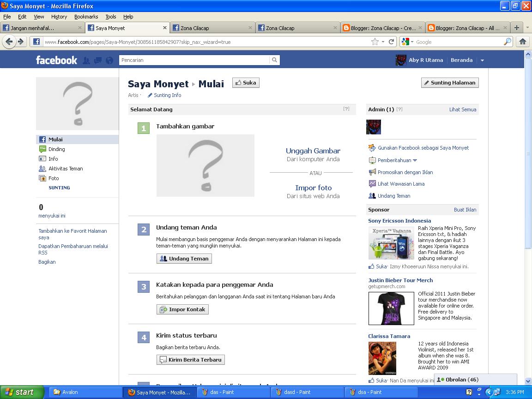Click the Beranda link in header
This screenshot has height=399, width=532.
(461, 60)
